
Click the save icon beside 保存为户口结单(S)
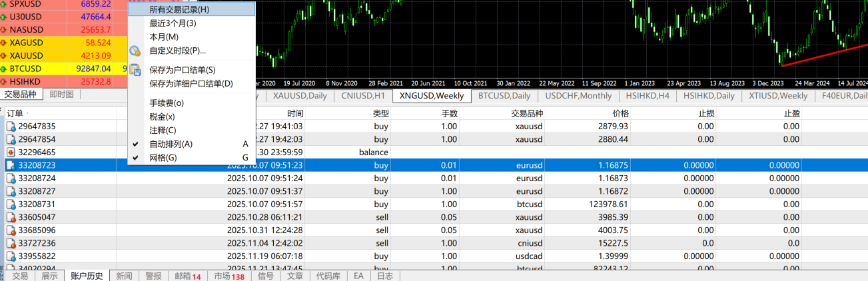coord(135,70)
